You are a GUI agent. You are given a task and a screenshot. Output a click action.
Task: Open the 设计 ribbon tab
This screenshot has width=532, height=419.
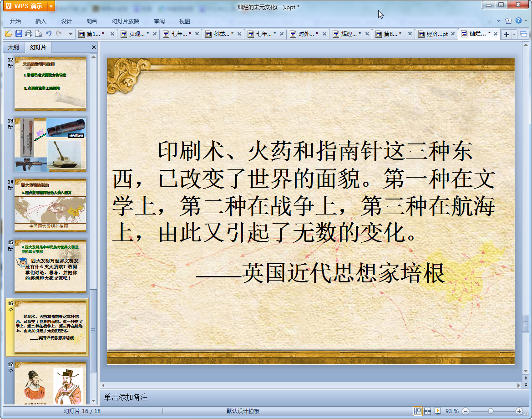[66, 21]
